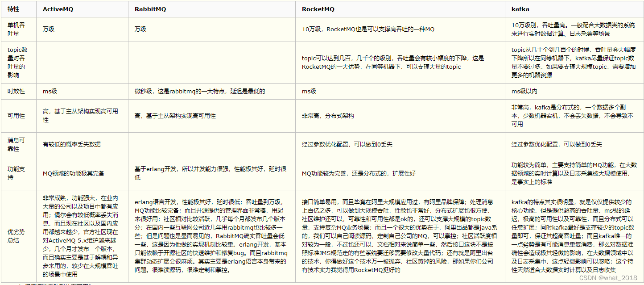
Task: Click RabbitMQ summary starting "erlang语言开发,性能极其好"
Action: point(211,236)
